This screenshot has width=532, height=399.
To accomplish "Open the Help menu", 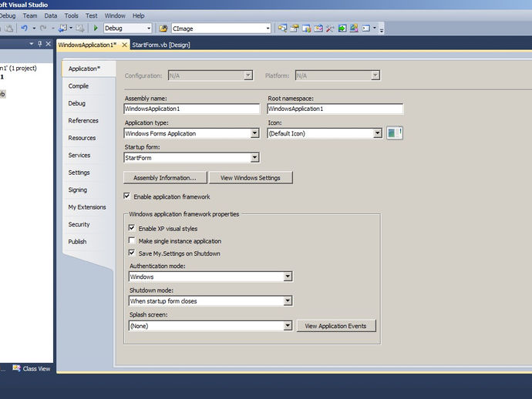I will [x=138, y=15].
